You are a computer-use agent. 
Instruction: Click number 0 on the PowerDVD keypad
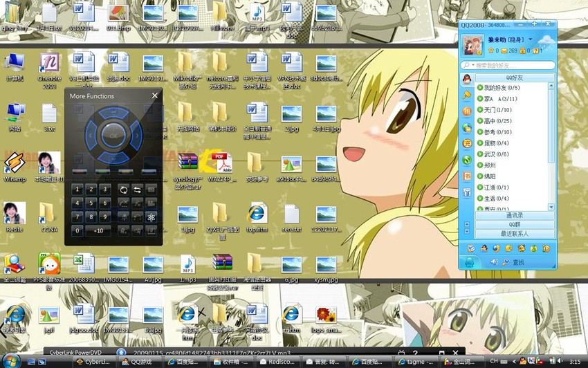(x=77, y=231)
